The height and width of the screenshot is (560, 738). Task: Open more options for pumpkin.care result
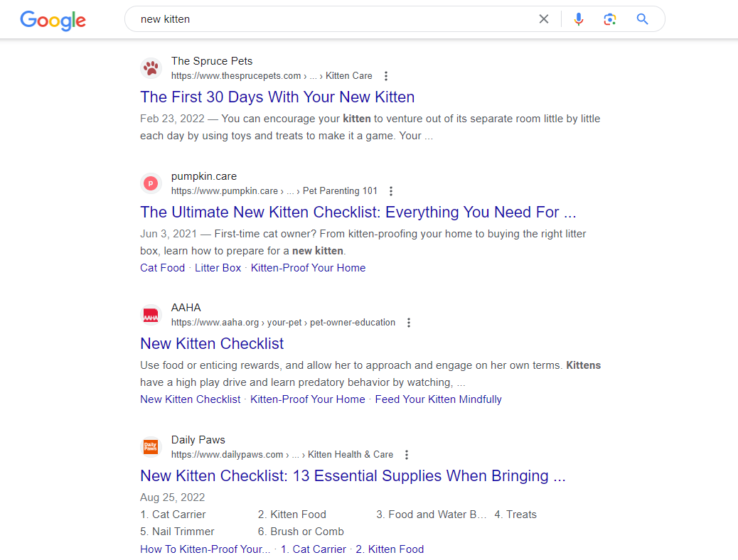coord(390,191)
